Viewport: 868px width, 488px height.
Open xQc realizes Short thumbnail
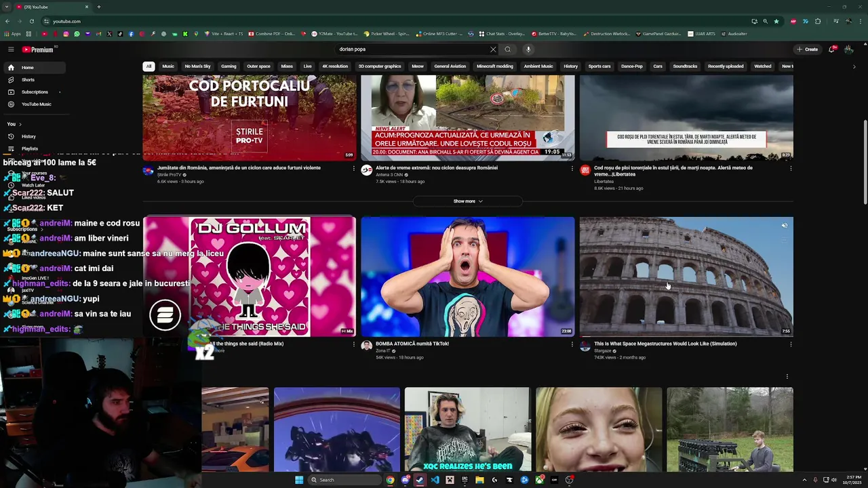point(467,430)
